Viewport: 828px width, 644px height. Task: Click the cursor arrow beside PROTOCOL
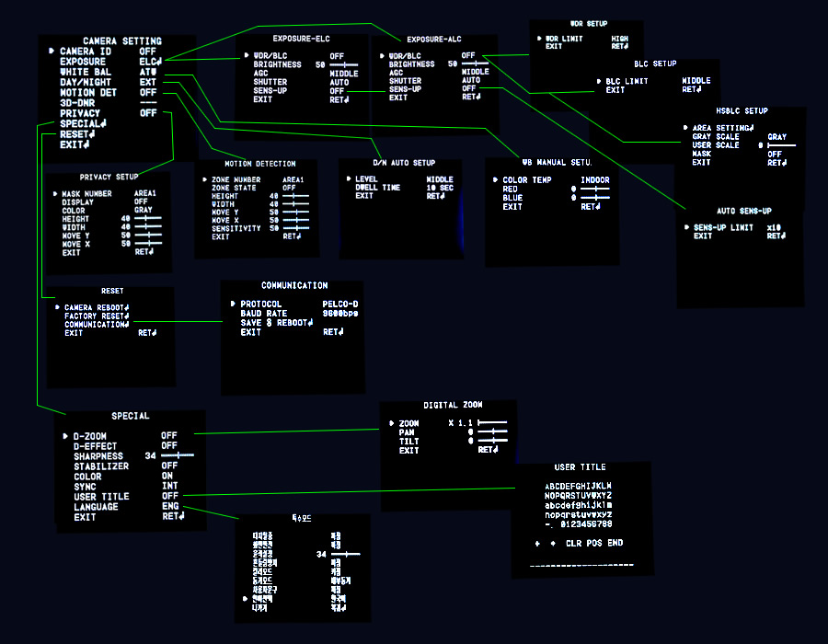233,304
